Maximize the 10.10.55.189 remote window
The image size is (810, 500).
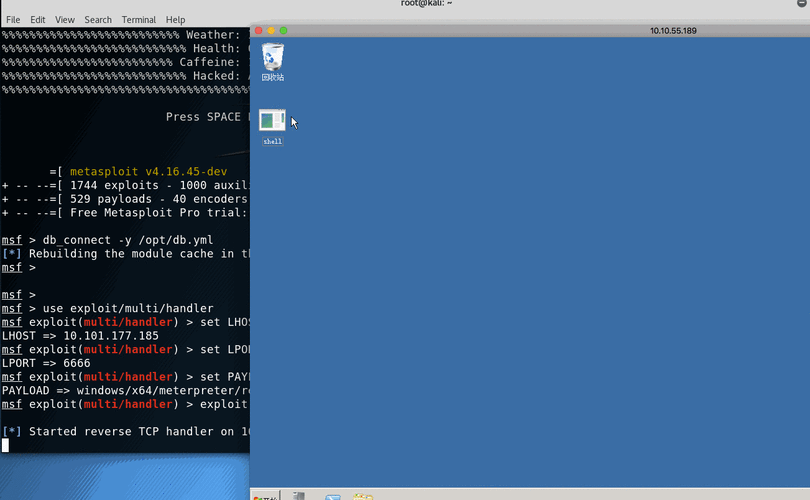pyautogui.click(x=283, y=30)
